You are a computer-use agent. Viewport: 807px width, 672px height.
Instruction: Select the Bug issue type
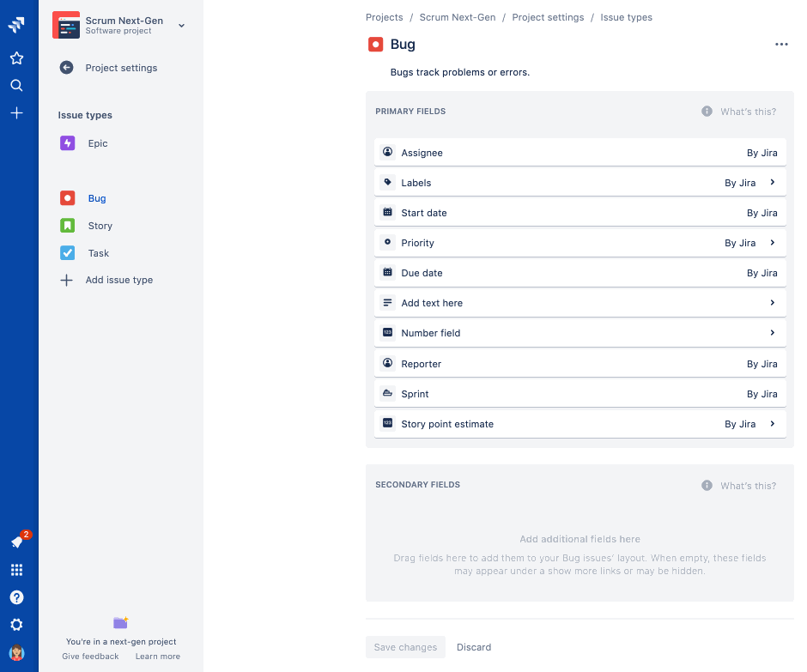(97, 198)
